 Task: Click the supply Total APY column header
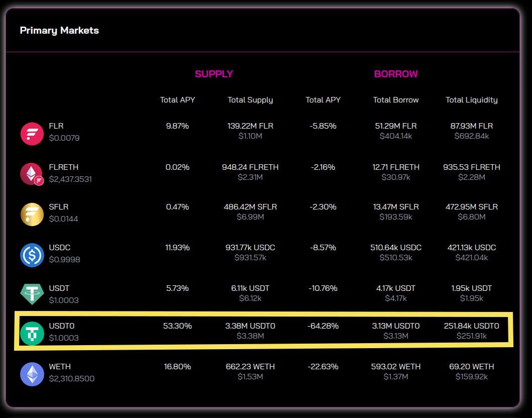(x=177, y=100)
